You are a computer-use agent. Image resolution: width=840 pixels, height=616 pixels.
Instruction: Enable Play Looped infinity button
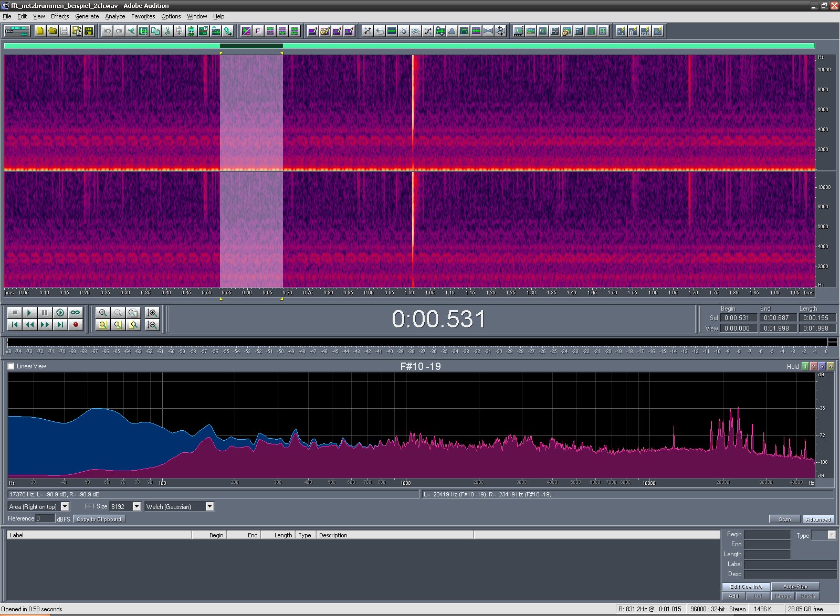click(x=76, y=313)
